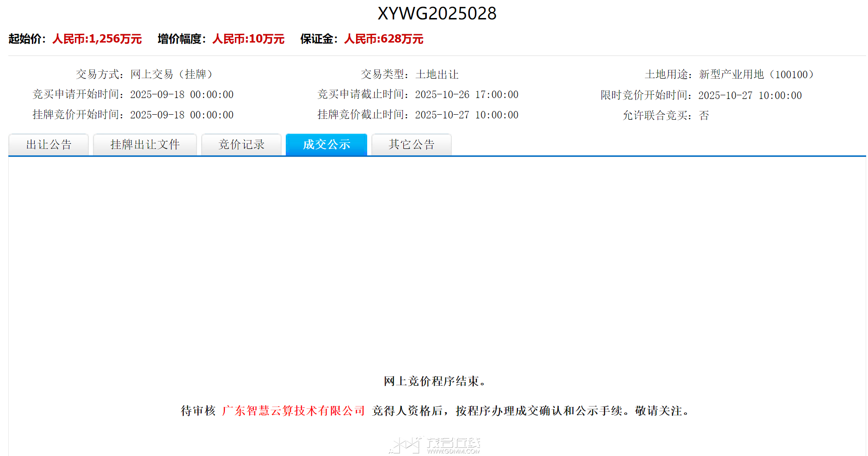Click the deposit amount 人民币:628万元
Image resolution: width=868 pixels, height=456 pixels.
[384, 39]
